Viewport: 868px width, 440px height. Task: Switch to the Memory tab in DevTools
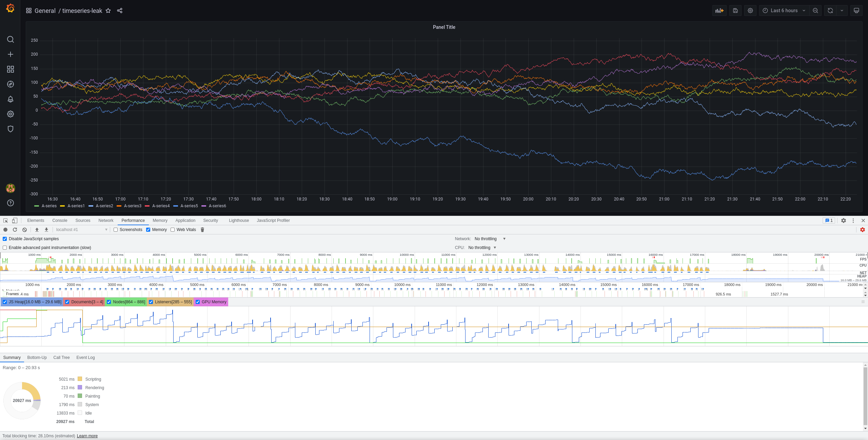(x=160, y=221)
